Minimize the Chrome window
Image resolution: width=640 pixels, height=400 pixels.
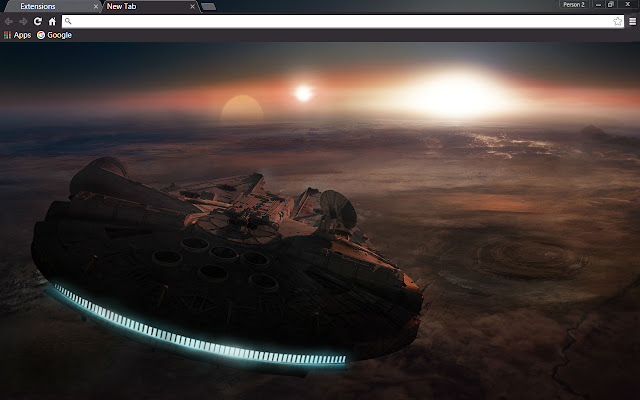pos(598,4)
